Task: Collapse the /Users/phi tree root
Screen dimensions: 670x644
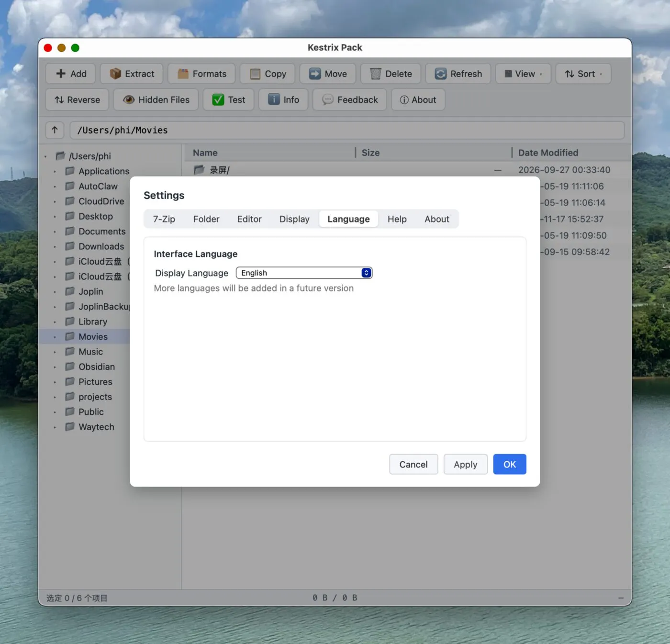Action: (46, 156)
